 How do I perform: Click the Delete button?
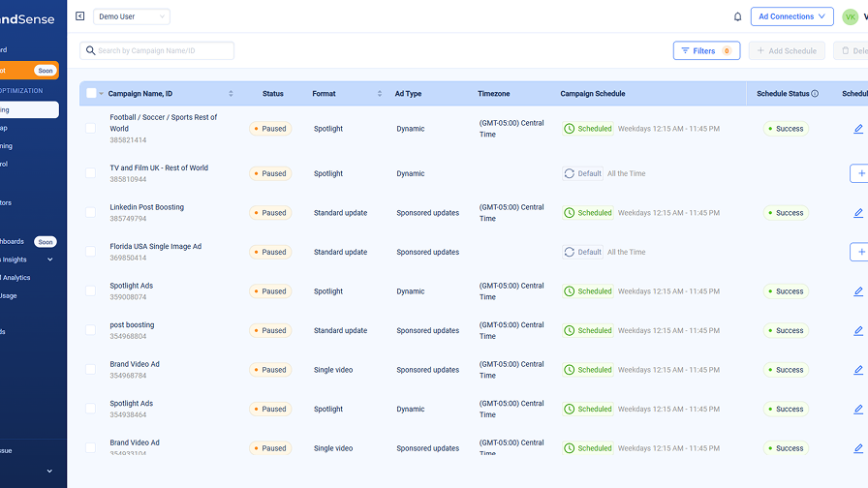pyautogui.click(x=852, y=50)
